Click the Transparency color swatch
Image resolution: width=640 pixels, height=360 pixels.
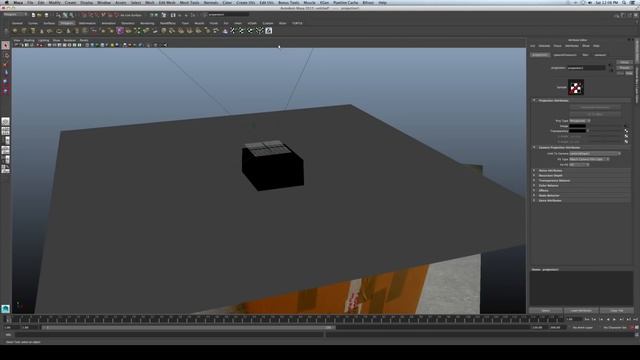pos(578,131)
